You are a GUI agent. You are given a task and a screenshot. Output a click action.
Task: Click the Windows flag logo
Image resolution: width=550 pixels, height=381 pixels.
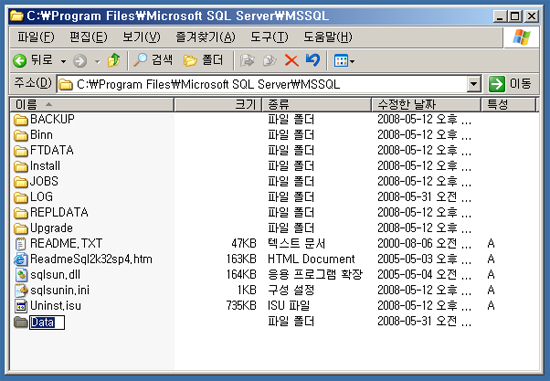[x=522, y=37]
